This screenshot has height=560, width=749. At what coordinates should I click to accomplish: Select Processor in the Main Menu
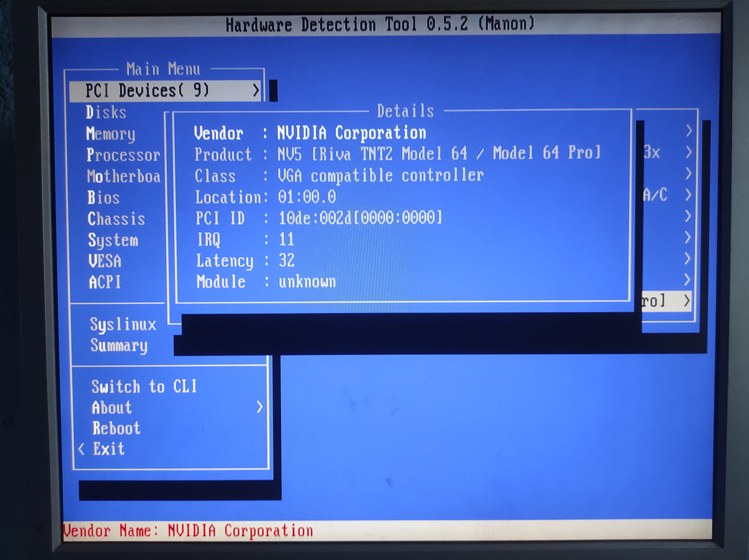(123, 155)
